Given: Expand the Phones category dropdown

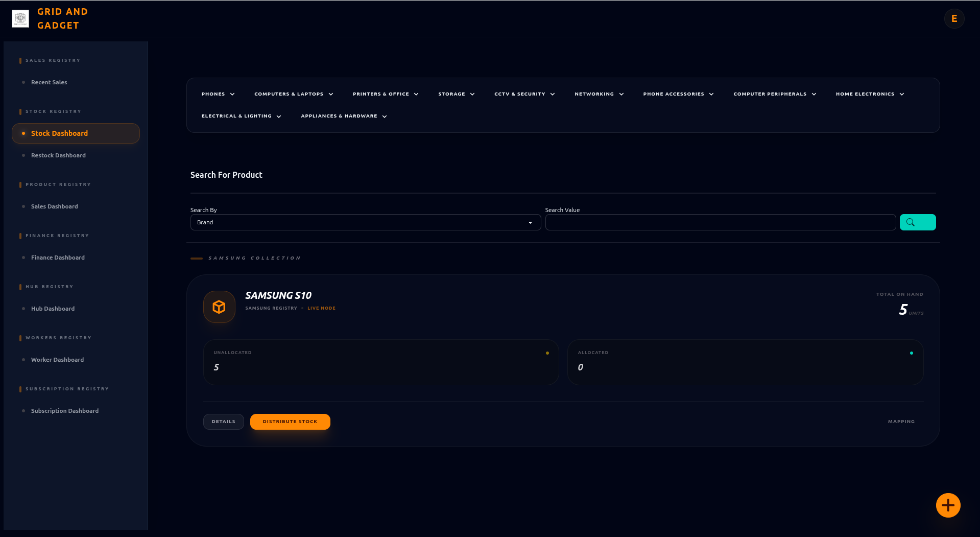Looking at the screenshot, I should point(218,94).
